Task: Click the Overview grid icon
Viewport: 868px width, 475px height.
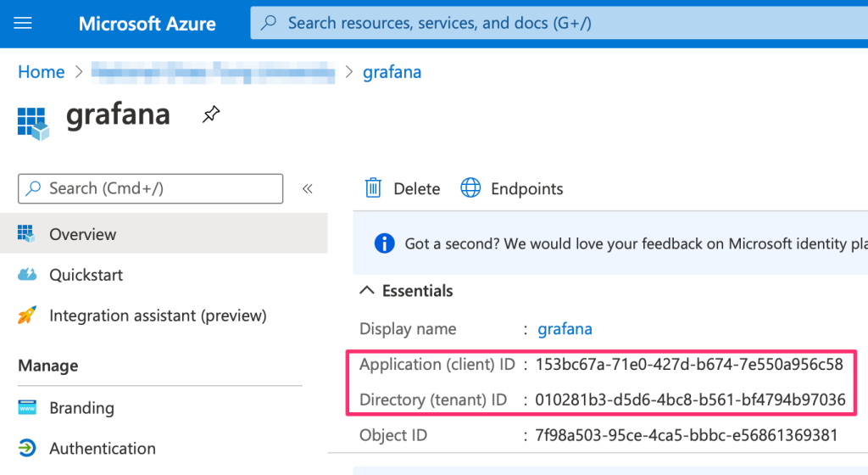Action: (x=26, y=233)
